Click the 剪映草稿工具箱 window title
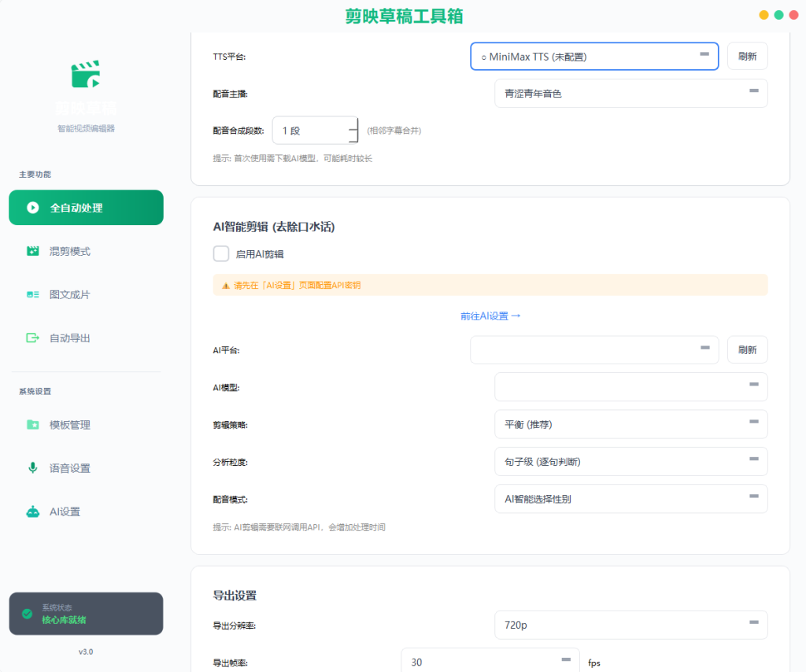806x672 pixels. click(x=404, y=16)
